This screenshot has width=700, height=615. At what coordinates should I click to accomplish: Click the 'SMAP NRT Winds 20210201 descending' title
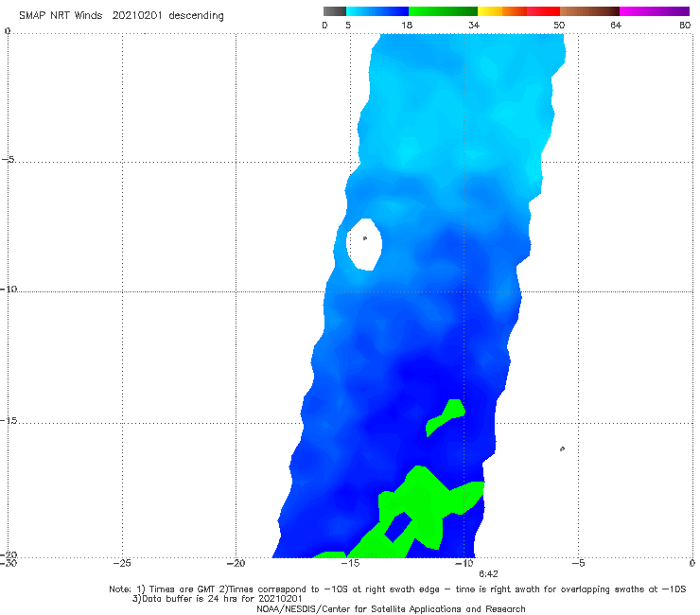[121, 16]
